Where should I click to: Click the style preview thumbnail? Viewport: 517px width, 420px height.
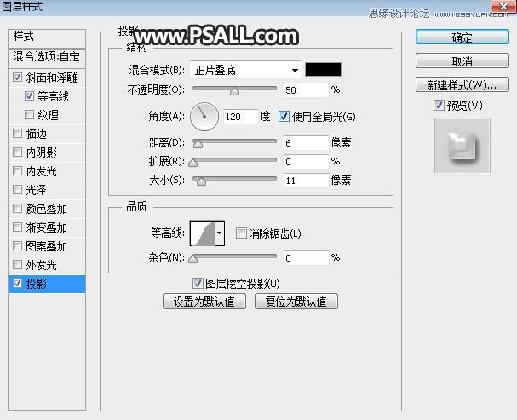click(462, 146)
